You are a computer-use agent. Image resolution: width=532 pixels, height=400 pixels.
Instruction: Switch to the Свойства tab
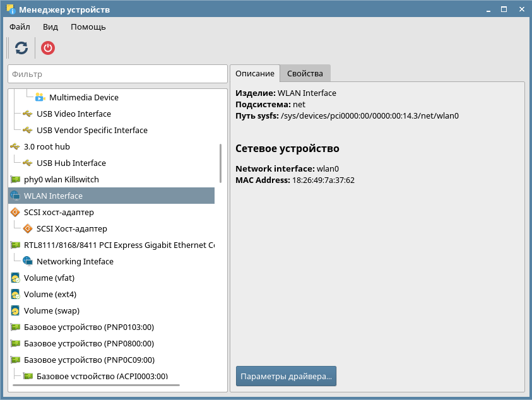pyautogui.click(x=305, y=74)
